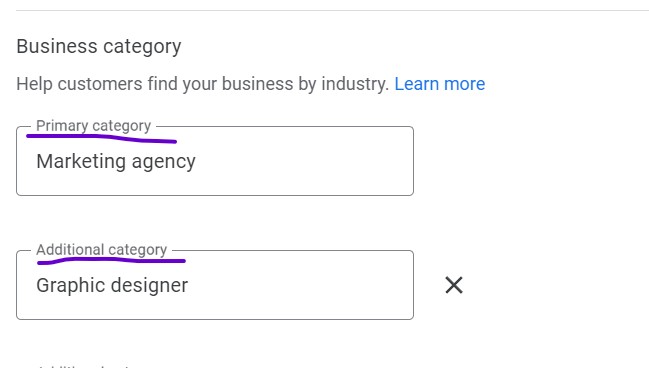Select the Marketing agency text

tap(116, 161)
